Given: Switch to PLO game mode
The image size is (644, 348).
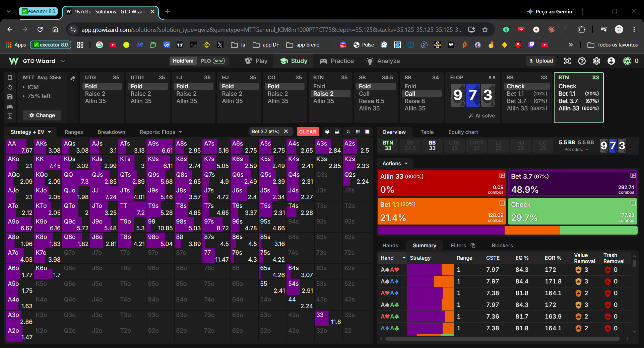Looking at the screenshot, I should click(x=212, y=61).
